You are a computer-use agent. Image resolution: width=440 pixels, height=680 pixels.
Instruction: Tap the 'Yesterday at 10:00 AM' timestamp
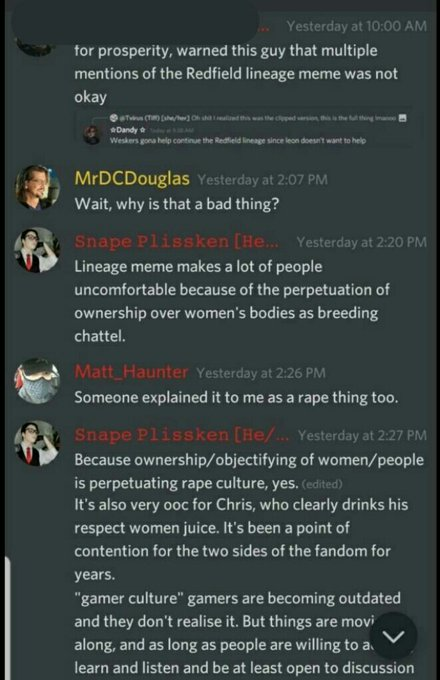(356, 26)
